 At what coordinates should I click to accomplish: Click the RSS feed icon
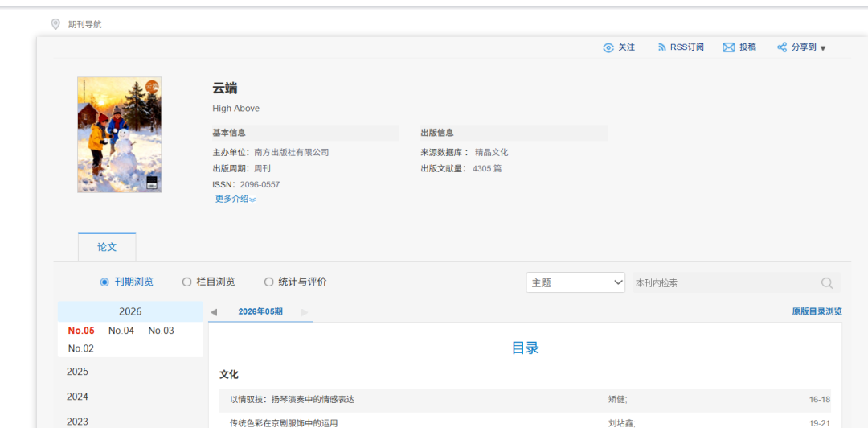click(x=661, y=47)
